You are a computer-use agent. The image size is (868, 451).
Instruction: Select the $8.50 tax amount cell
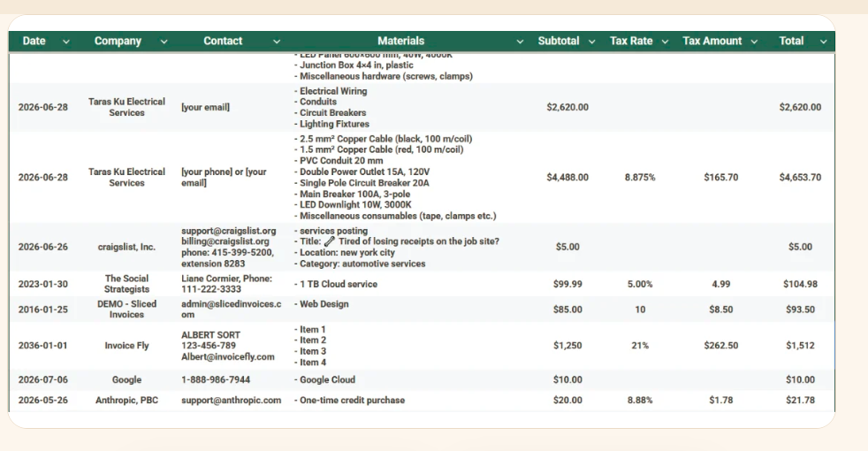(x=720, y=310)
